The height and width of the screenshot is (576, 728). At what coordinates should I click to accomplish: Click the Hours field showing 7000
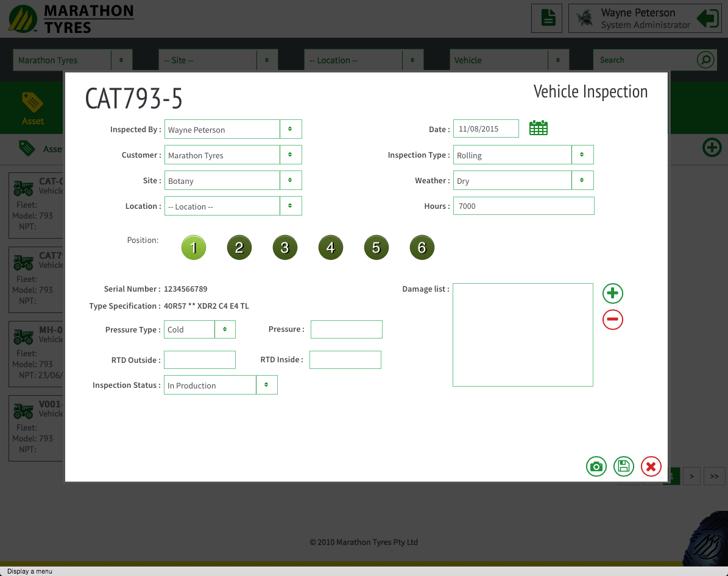pos(523,206)
